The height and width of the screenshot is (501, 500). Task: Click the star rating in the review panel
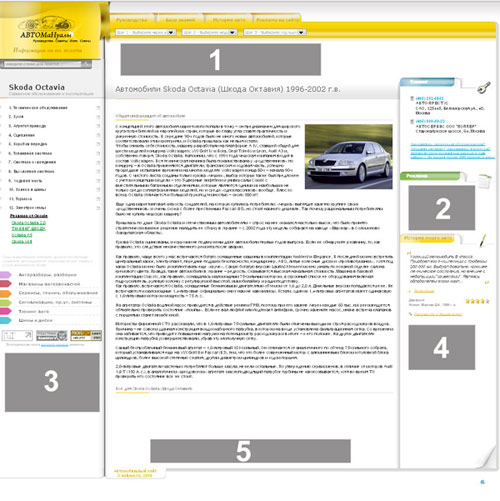pyautogui.click(x=478, y=301)
